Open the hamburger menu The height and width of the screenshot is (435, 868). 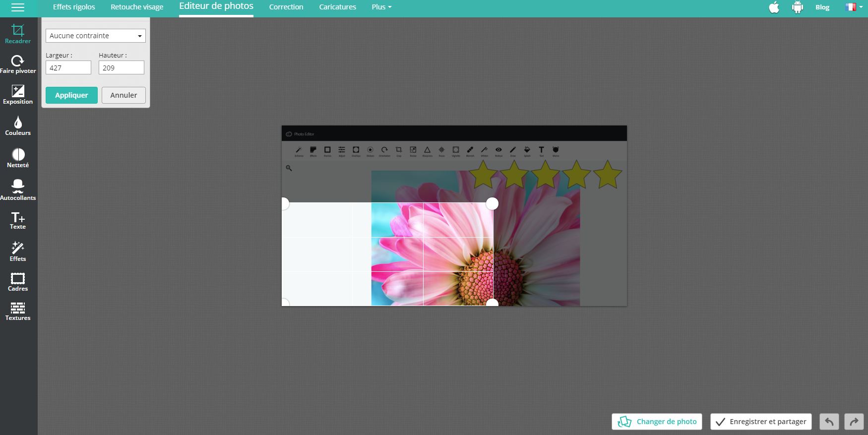[18, 7]
